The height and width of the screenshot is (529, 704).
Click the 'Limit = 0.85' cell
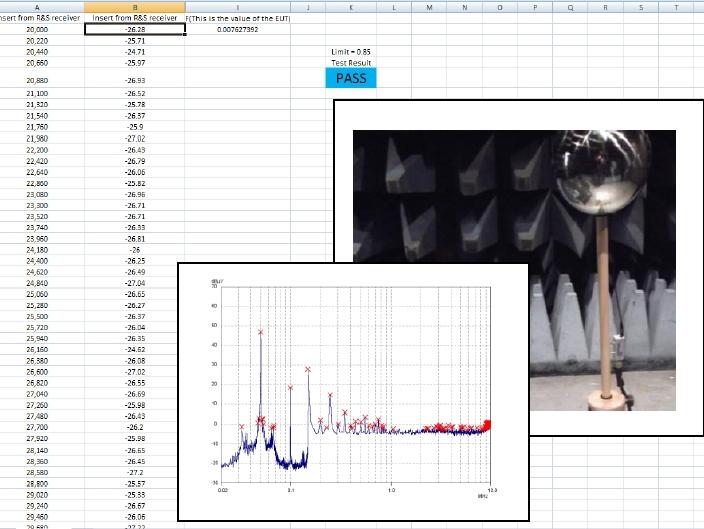pyautogui.click(x=351, y=51)
